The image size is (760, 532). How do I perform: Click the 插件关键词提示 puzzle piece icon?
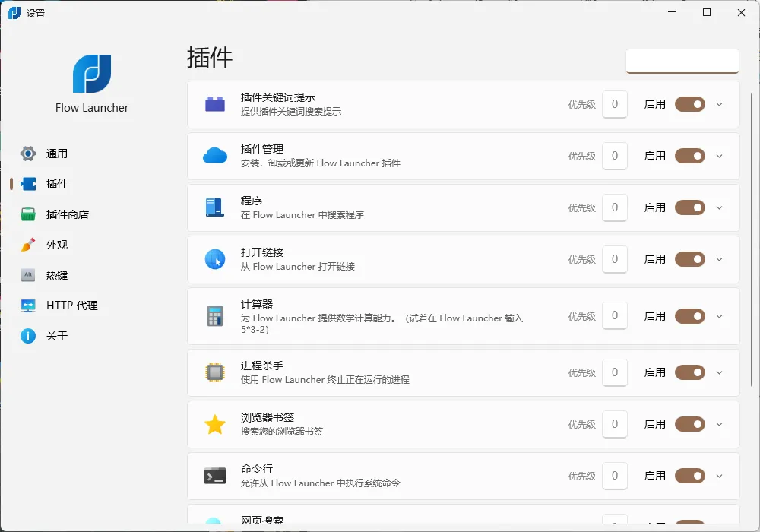(215, 105)
